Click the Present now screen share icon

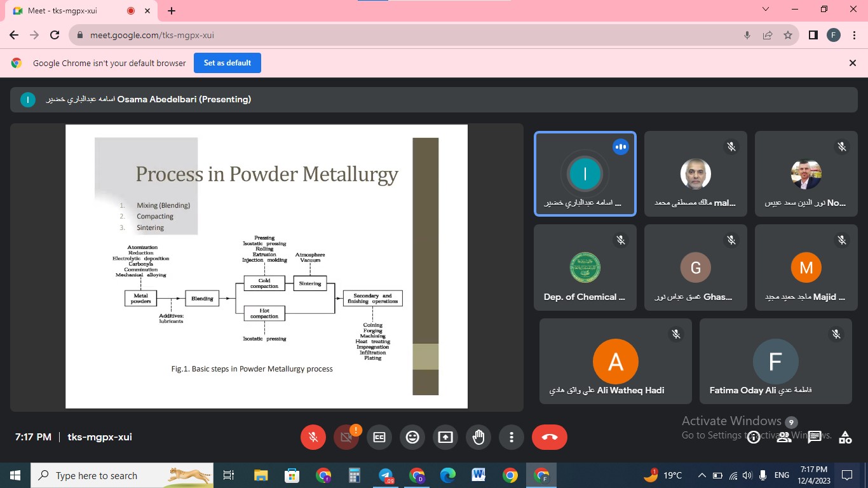pos(445,437)
